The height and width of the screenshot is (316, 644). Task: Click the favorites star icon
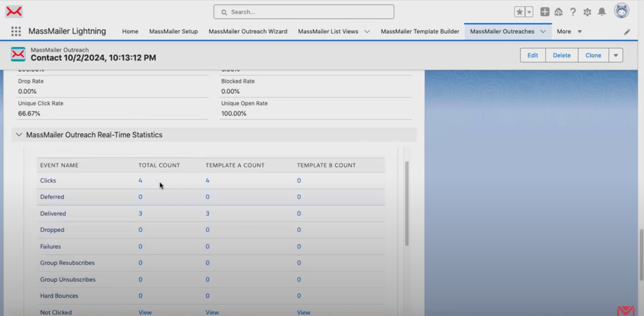(x=519, y=12)
